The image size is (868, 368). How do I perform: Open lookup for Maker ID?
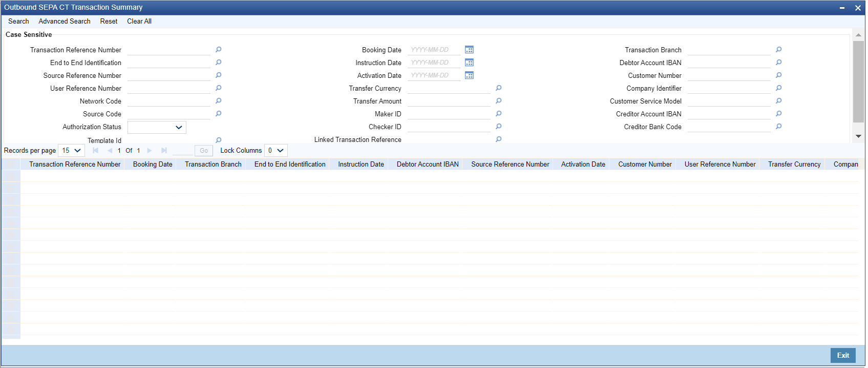pyautogui.click(x=499, y=114)
